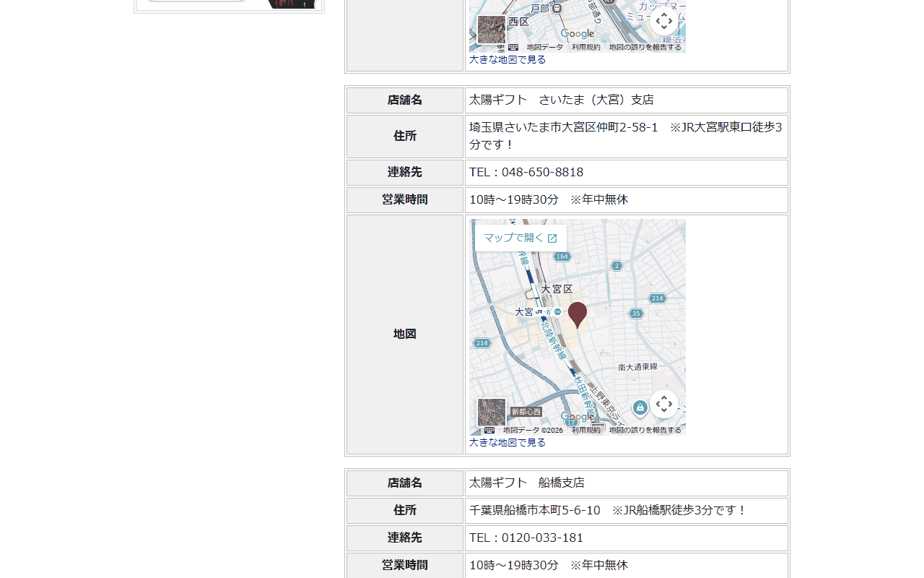Click the Google logo on the top map
Viewport: 924px width, 578px height.
(x=577, y=34)
